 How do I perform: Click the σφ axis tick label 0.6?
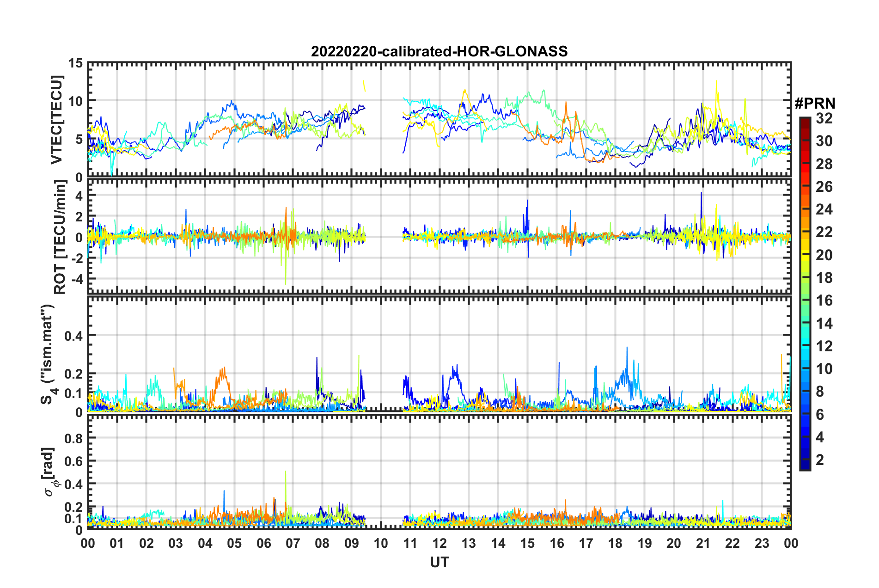(74, 461)
